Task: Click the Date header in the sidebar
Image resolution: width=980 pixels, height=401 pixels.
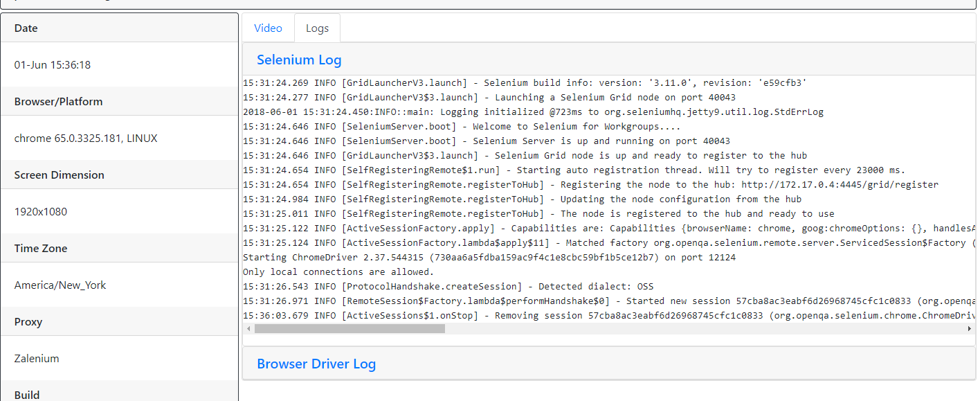Action: (26, 28)
